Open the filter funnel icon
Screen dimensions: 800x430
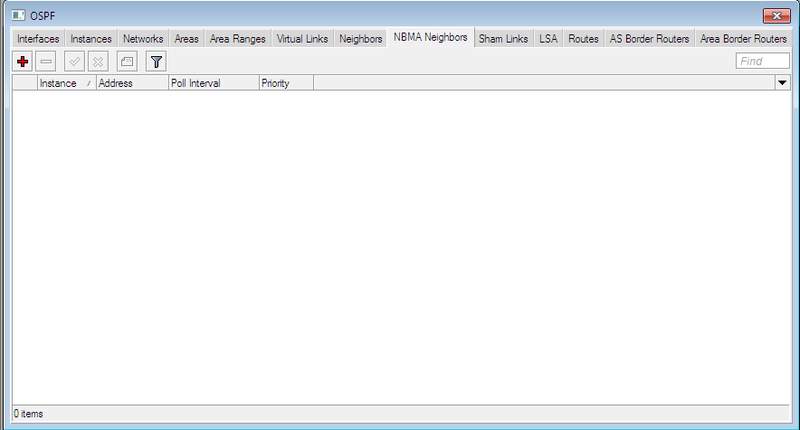[156, 62]
